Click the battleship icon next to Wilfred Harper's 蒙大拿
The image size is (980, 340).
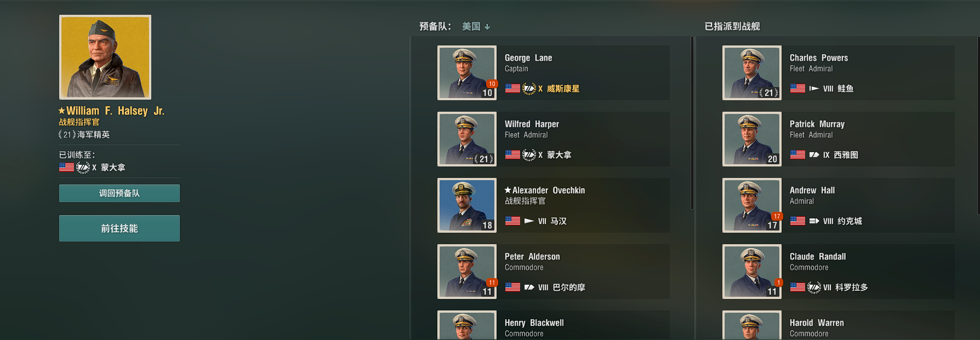(x=529, y=155)
